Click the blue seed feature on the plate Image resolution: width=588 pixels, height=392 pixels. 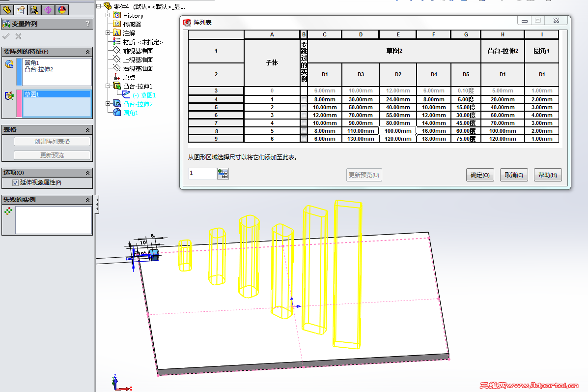coord(154,254)
